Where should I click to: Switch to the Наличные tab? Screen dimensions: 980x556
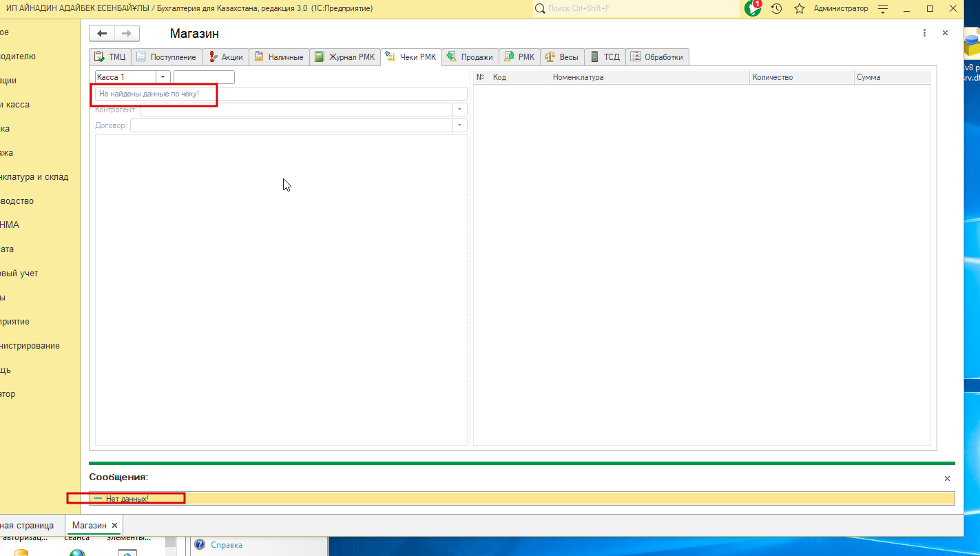[x=279, y=57]
